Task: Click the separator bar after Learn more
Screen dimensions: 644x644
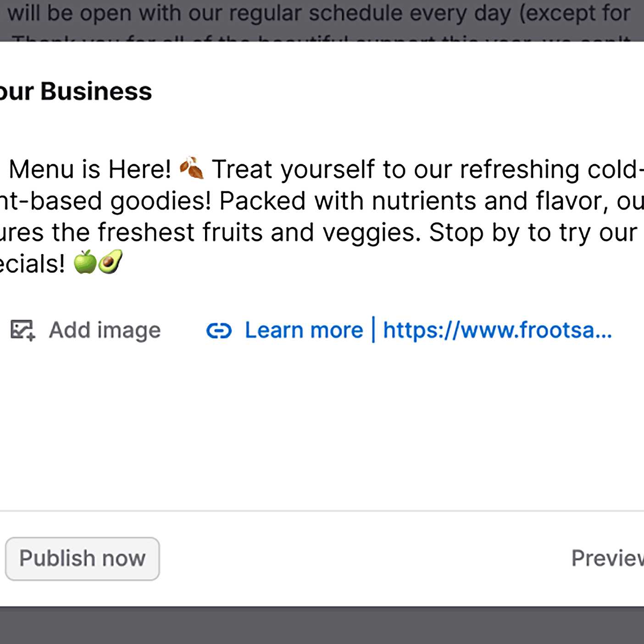Action: tap(373, 329)
